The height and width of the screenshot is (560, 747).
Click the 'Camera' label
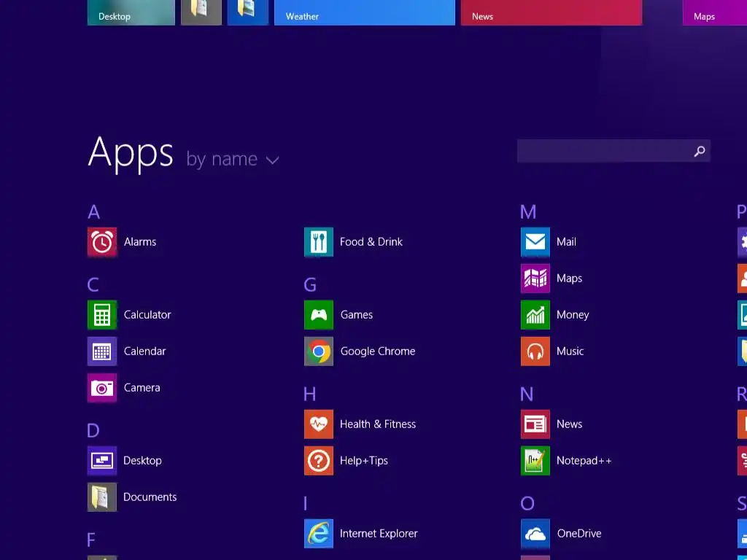(x=142, y=388)
